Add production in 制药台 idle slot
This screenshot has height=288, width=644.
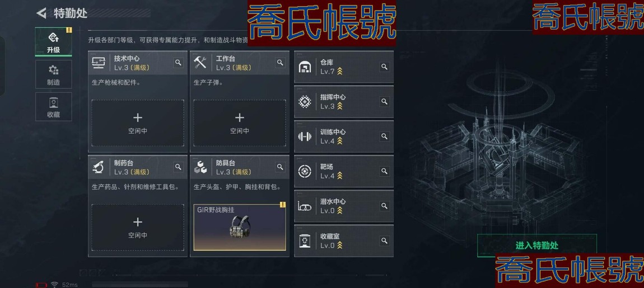click(138, 227)
